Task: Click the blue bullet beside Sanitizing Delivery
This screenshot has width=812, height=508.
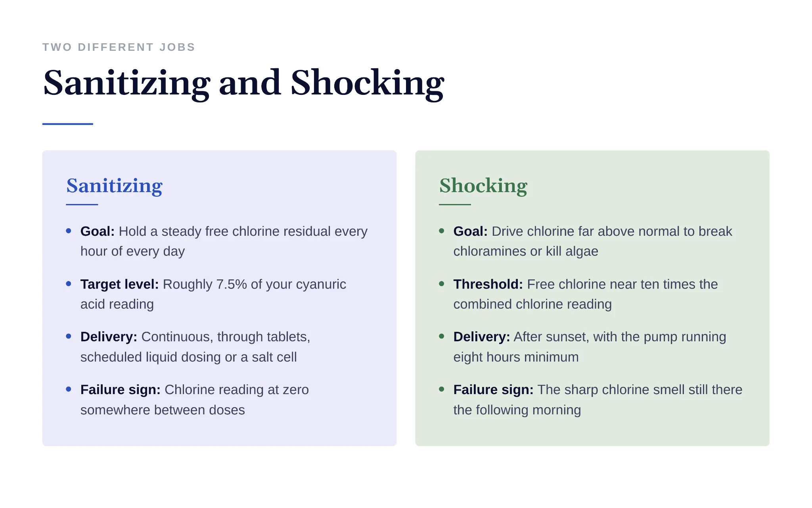Action: pyautogui.click(x=69, y=336)
